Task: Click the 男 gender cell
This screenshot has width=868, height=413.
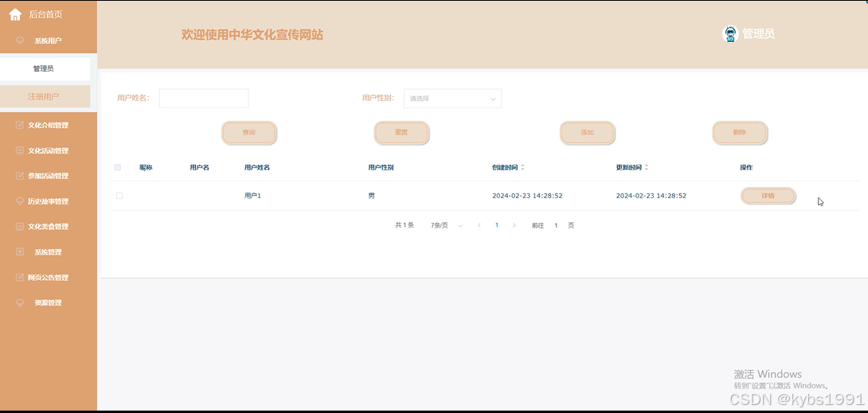Action: tap(371, 196)
